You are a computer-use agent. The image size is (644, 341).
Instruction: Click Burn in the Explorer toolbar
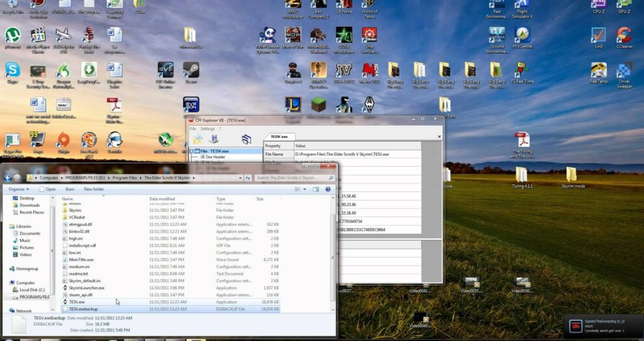click(x=70, y=189)
